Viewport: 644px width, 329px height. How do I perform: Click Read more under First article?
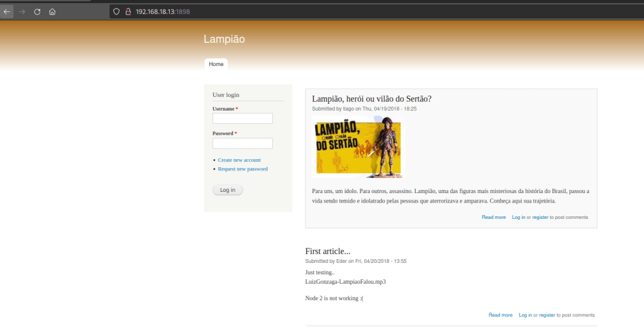501,315
